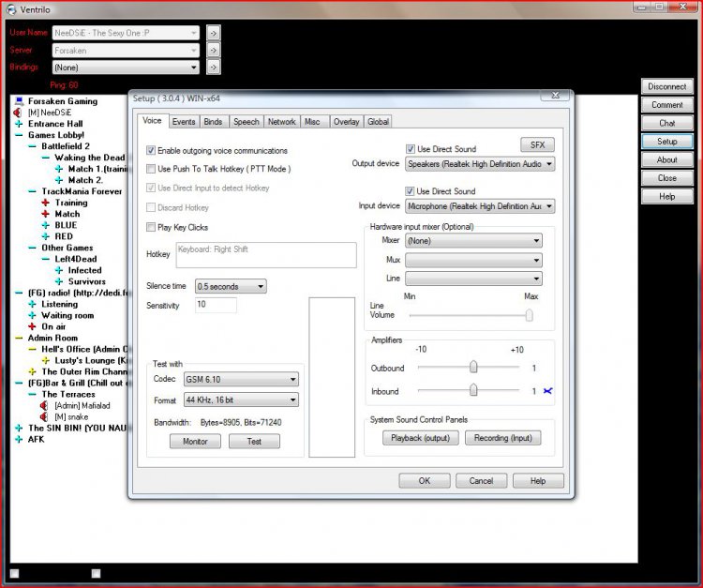
Task: Click the plus icon beside The SIN BIN
Action: click(x=19, y=428)
